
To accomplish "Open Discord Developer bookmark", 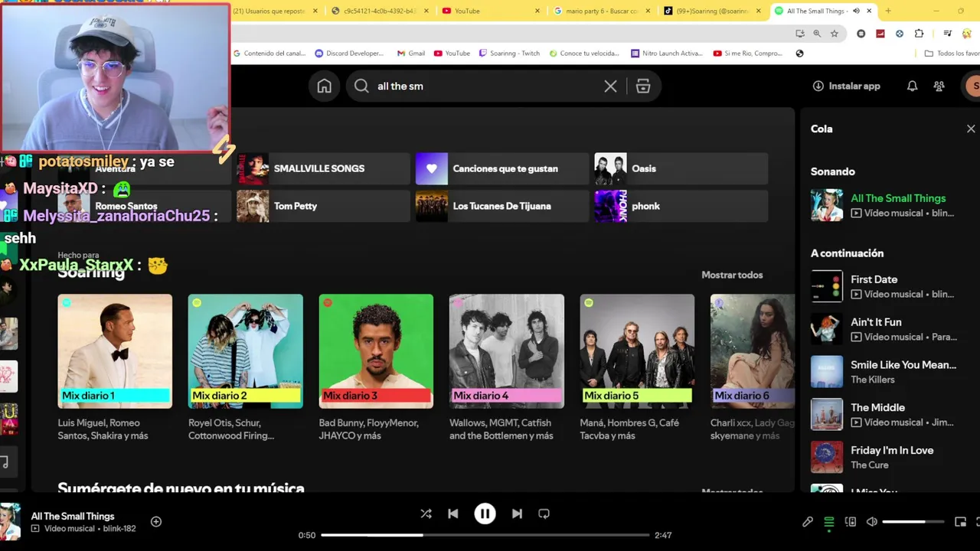I will (x=349, y=54).
